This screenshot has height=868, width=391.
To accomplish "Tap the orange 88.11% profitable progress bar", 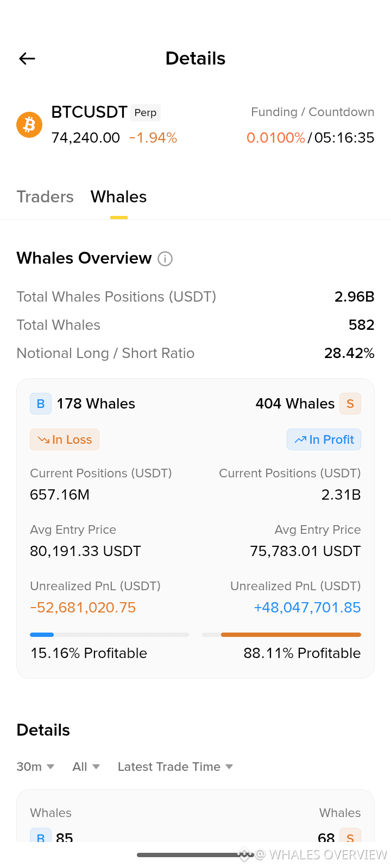I will pyautogui.click(x=281, y=635).
